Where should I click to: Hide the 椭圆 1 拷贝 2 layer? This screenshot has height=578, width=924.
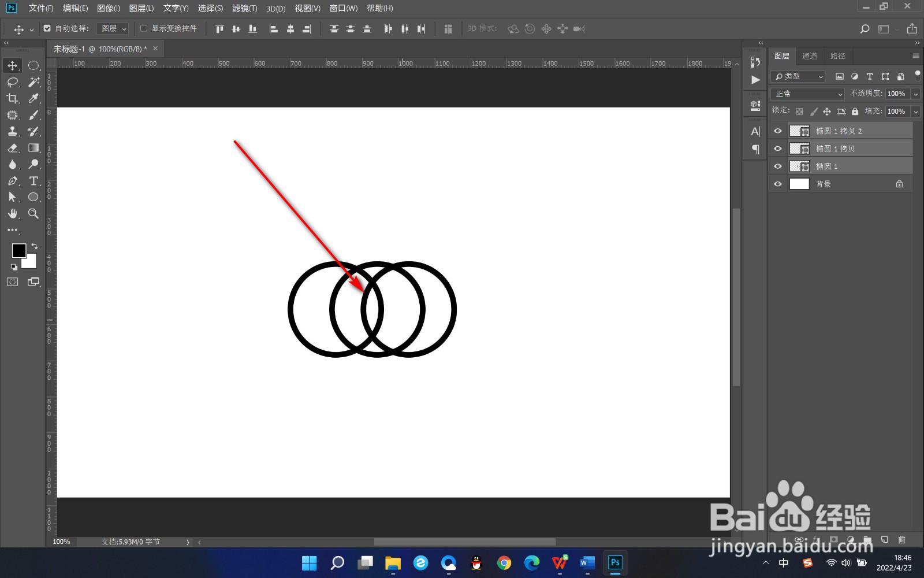coord(778,131)
